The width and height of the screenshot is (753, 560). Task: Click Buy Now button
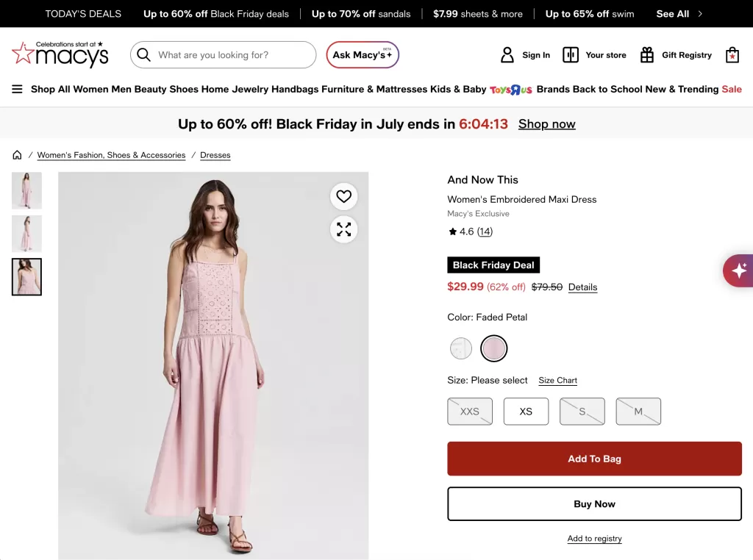[594, 504]
